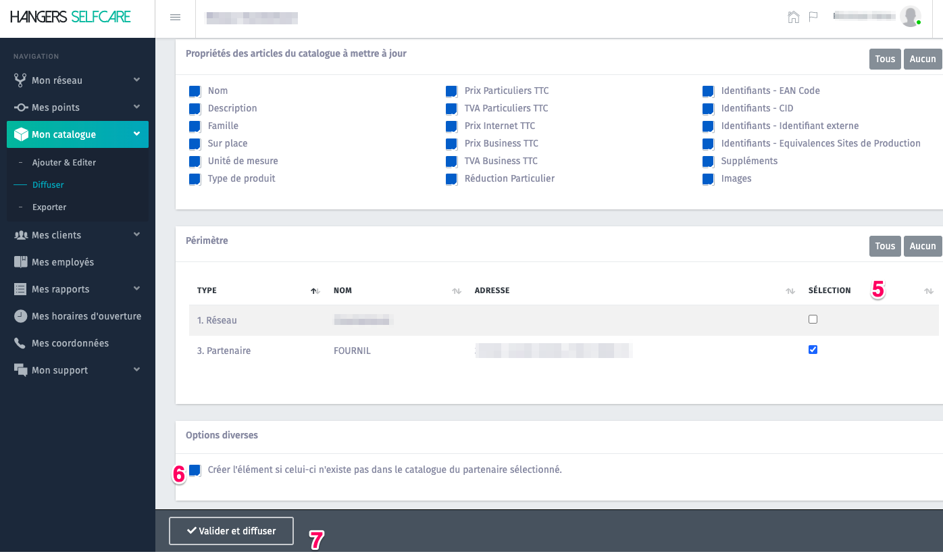The height and width of the screenshot is (560, 943).
Task: Expand the Mes rapports chevron
Action: click(136, 288)
